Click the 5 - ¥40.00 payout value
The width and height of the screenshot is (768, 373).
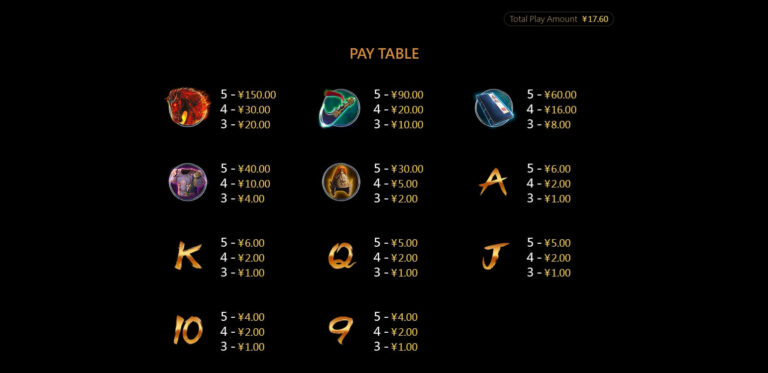tap(245, 169)
